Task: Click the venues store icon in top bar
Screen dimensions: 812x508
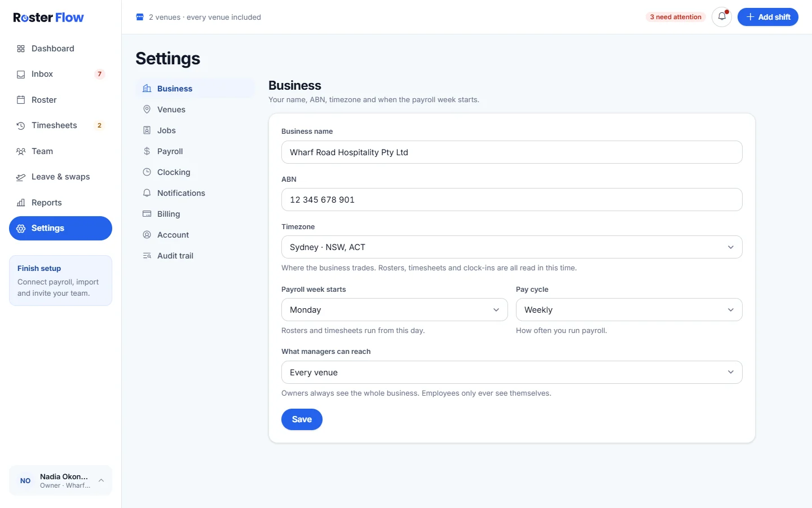Action: click(x=140, y=17)
